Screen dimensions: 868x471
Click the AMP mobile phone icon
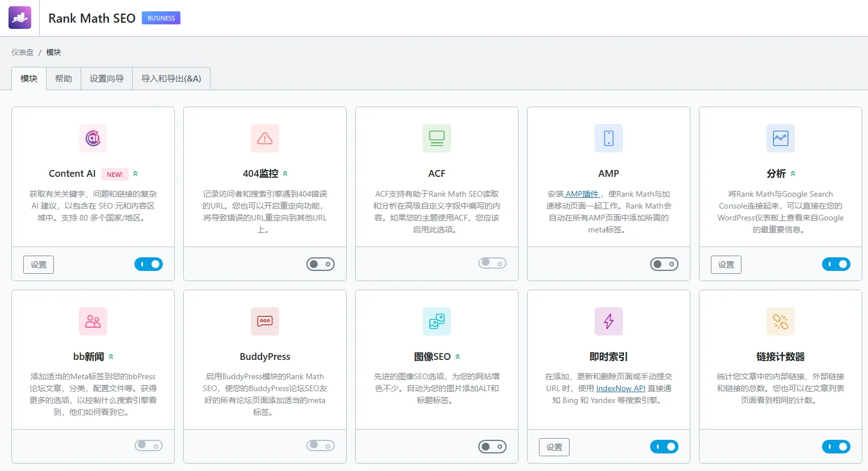[x=608, y=138]
